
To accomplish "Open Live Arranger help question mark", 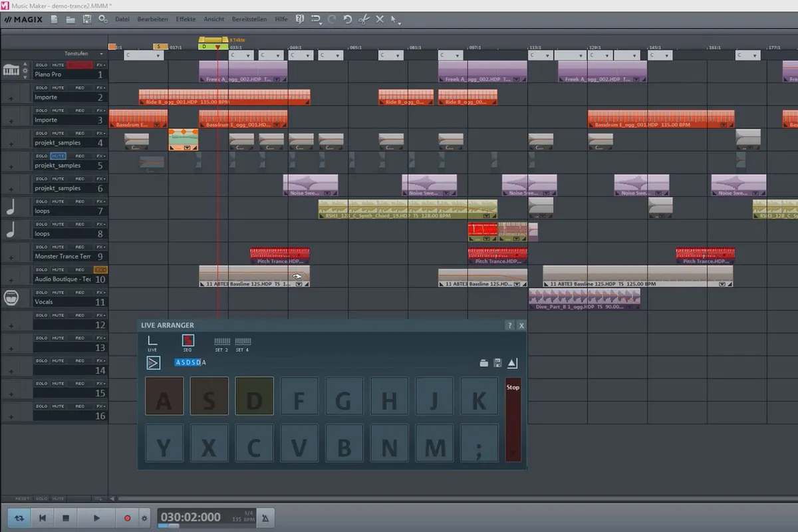I will pos(510,325).
